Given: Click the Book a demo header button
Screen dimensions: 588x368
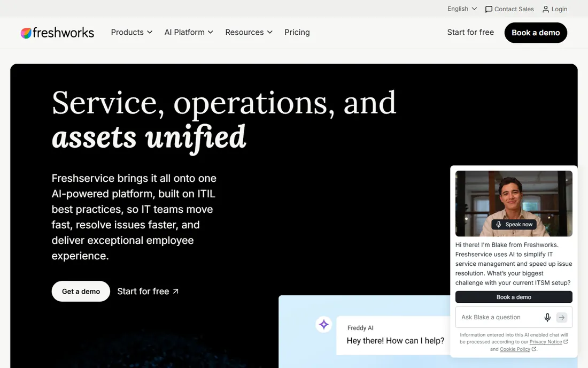Looking at the screenshot, I should point(536,33).
